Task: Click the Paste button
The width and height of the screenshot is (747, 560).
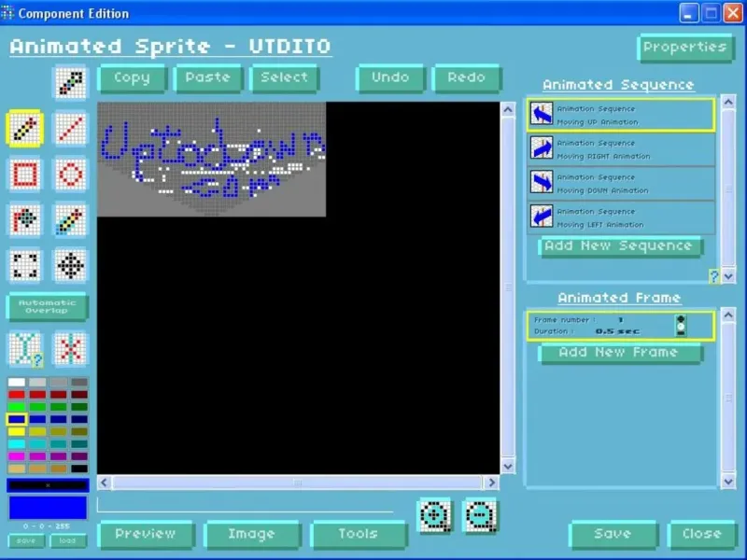Action: coord(208,78)
